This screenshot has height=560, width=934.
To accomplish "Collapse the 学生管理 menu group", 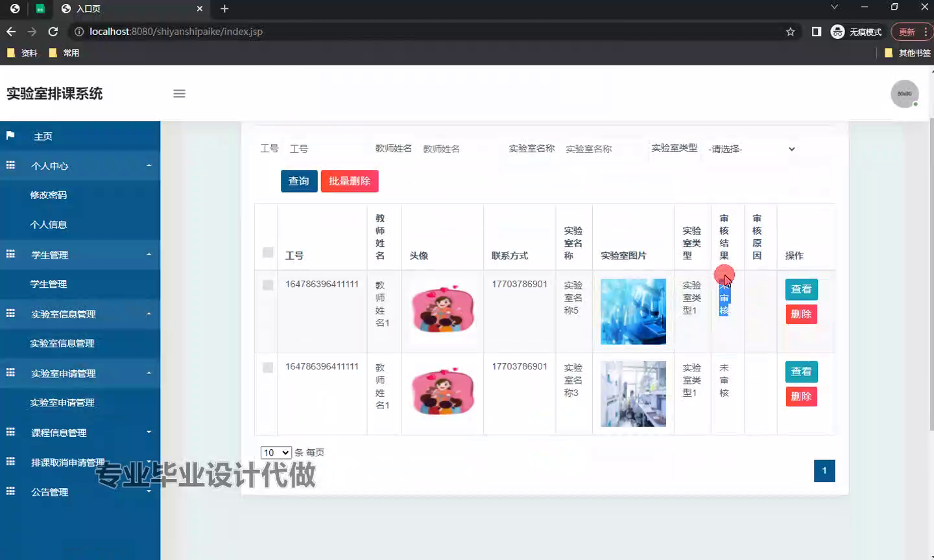I will click(80, 255).
